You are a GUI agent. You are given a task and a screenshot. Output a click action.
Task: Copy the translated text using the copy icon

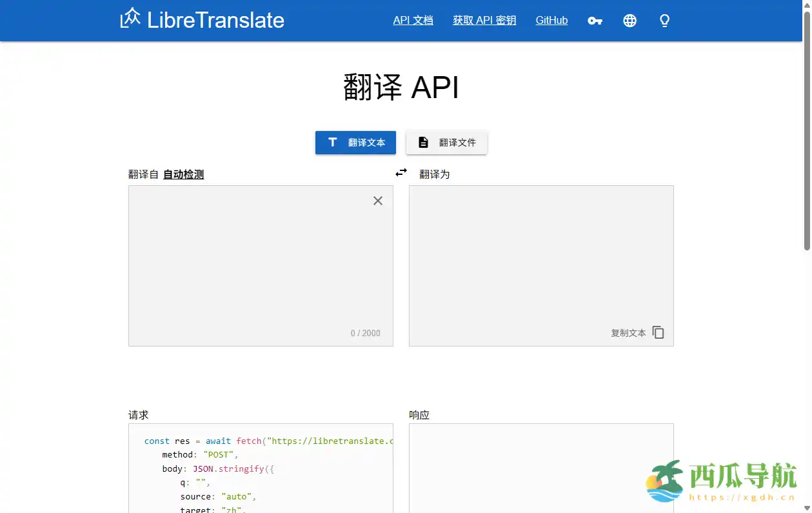[x=658, y=332]
